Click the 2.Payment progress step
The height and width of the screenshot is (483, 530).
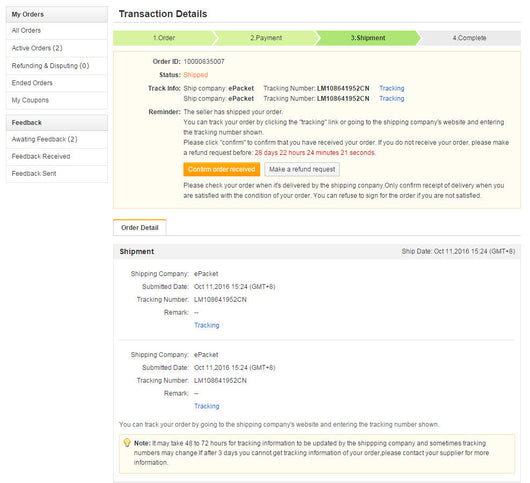point(266,38)
